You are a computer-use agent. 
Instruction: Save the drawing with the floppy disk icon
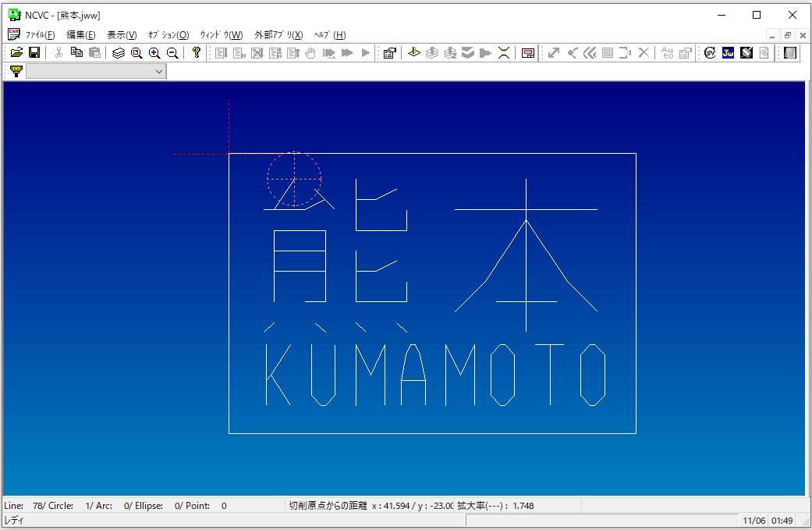pos(34,53)
